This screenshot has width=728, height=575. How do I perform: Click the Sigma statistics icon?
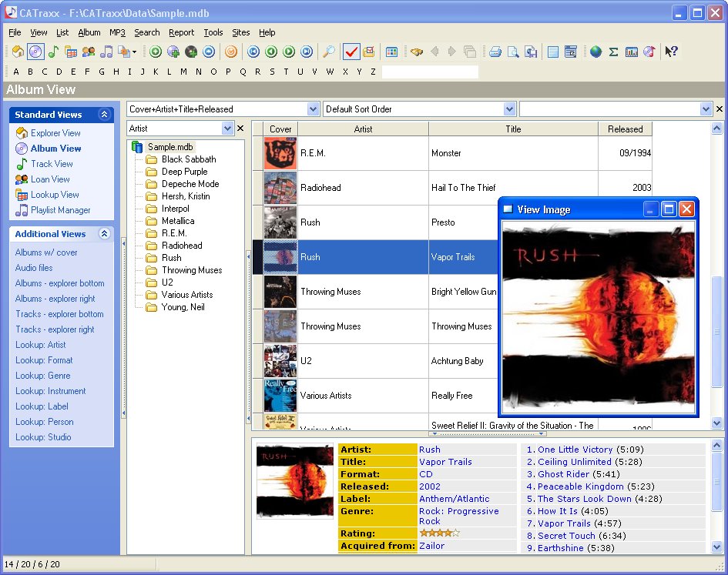tap(613, 52)
